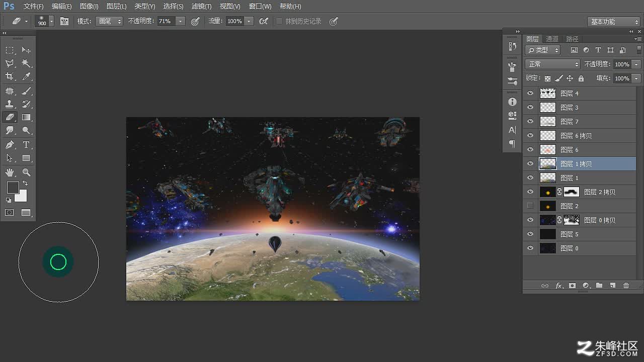Select the Eraser tool in toolbox
Screen dimensions: 644x362
tap(10, 117)
